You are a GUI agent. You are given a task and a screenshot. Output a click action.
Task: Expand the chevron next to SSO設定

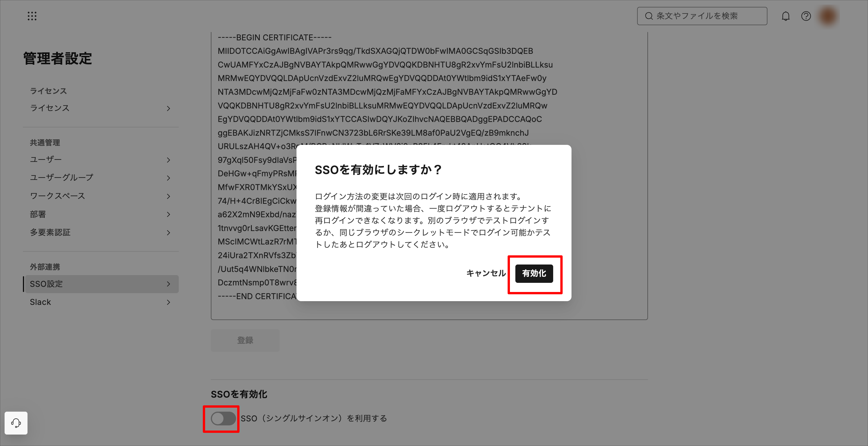pyautogui.click(x=168, y=284)
